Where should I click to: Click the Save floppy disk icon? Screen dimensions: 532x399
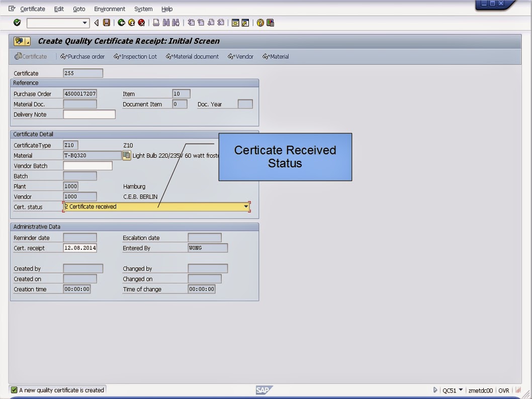(x=107, y=23)
